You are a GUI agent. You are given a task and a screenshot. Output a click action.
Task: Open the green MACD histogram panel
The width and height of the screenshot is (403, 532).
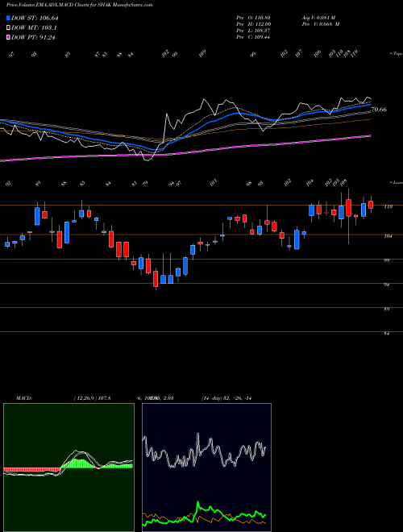(x=69, y=468)
